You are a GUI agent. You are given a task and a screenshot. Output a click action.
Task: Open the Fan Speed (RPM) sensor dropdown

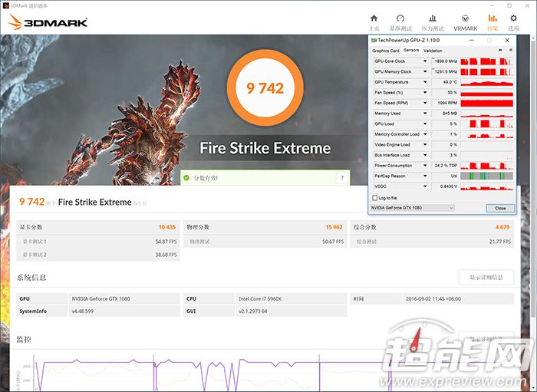pyautogui.click(x=425, y=103)
